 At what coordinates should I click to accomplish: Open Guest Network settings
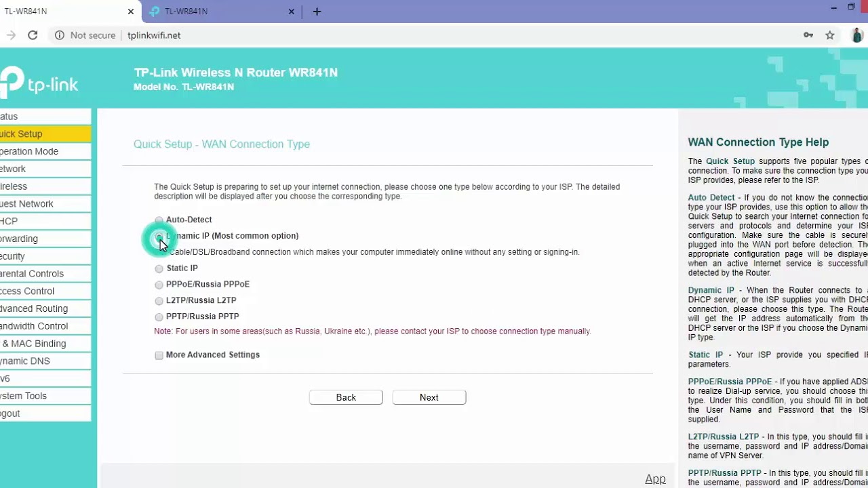coord(45,204)
